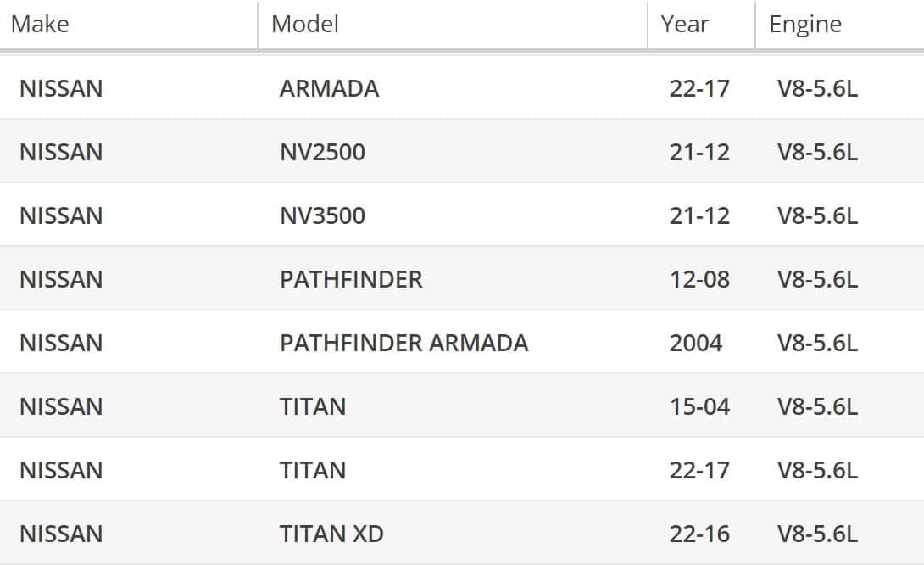Select the V8-5.6L engine for TITAN XD

point(817,534)
